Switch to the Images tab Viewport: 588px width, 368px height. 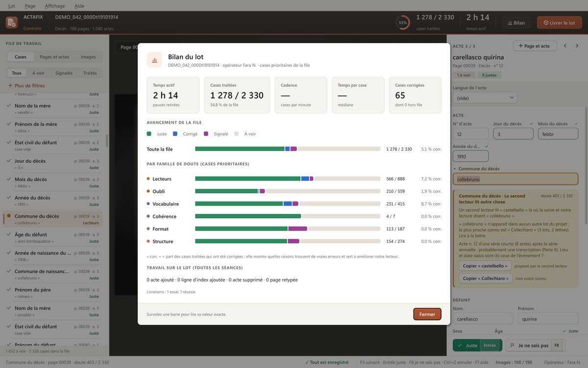pos(88,57)
